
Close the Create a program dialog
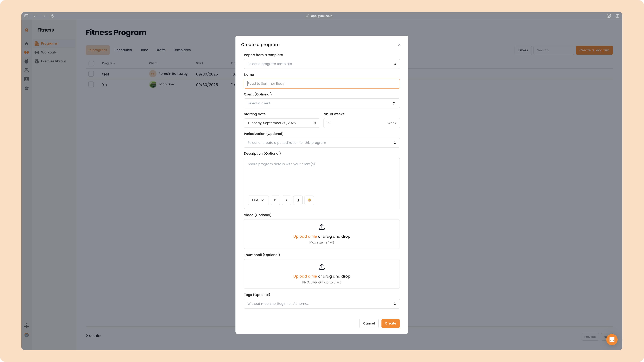[x=399, y=45]
